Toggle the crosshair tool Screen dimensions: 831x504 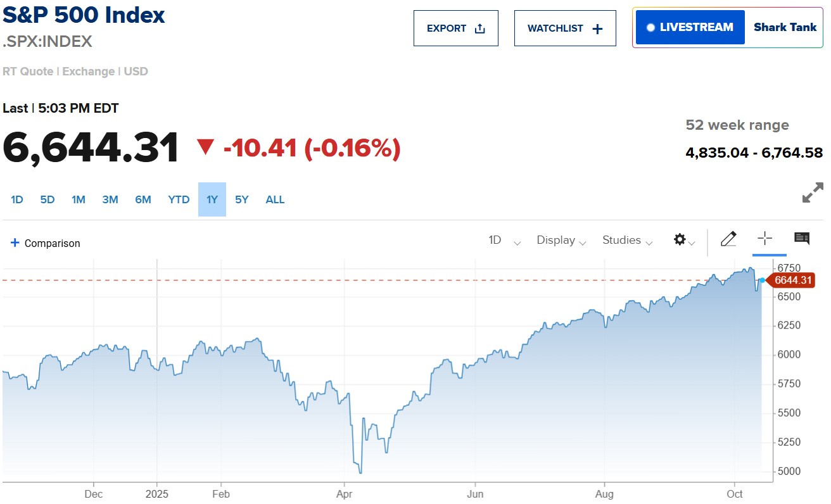[765, 239]
